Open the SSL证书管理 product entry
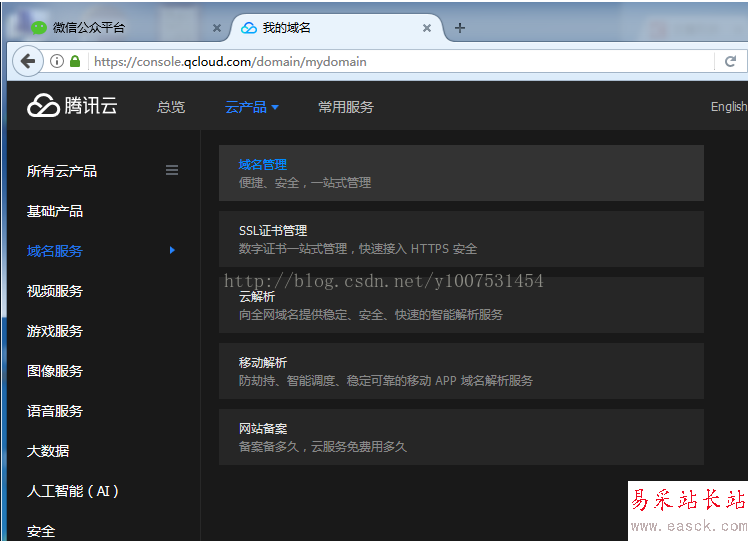This screenshot has width=748, height=541. click(461, 239)
